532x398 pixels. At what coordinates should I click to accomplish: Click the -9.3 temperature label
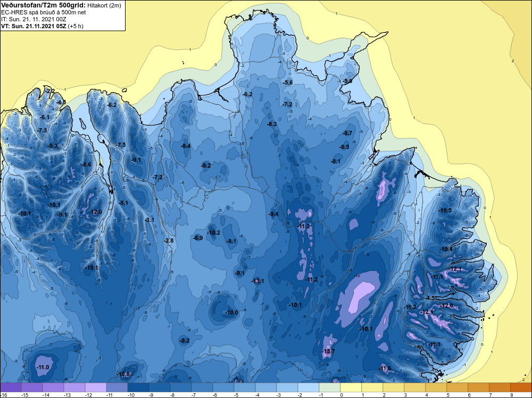(x=53, y=146)
